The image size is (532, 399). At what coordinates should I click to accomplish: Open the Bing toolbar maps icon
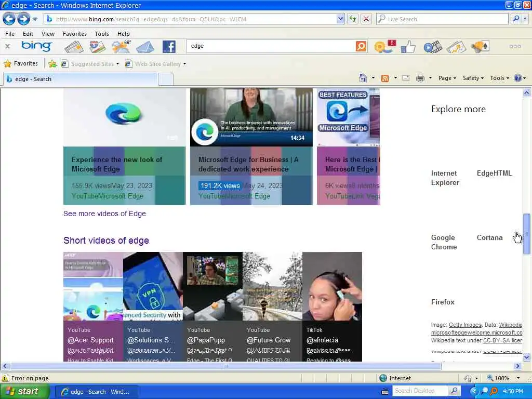pos(97,46)
